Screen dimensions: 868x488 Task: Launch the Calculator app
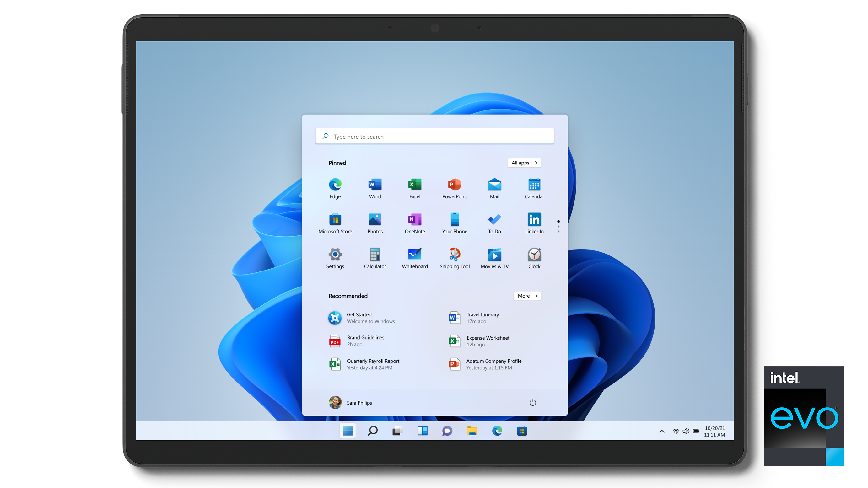pos(375,258)
